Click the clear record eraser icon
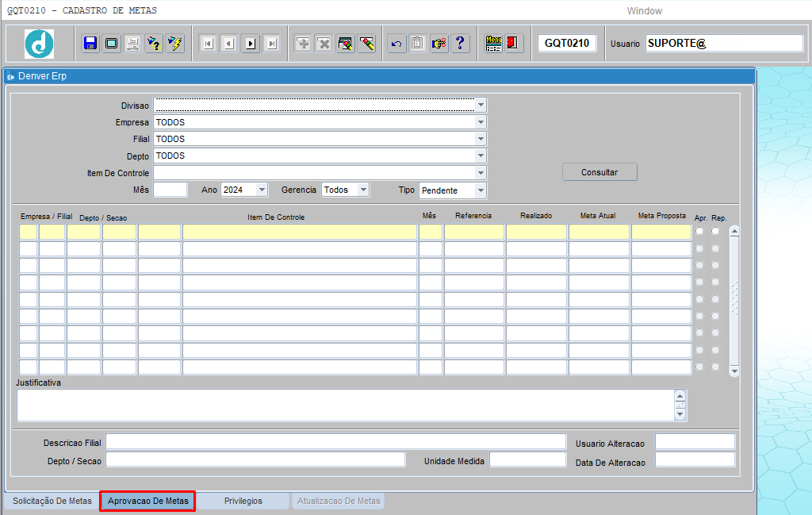The height and width of the screenshot is (515, 812). coord(366,44)
